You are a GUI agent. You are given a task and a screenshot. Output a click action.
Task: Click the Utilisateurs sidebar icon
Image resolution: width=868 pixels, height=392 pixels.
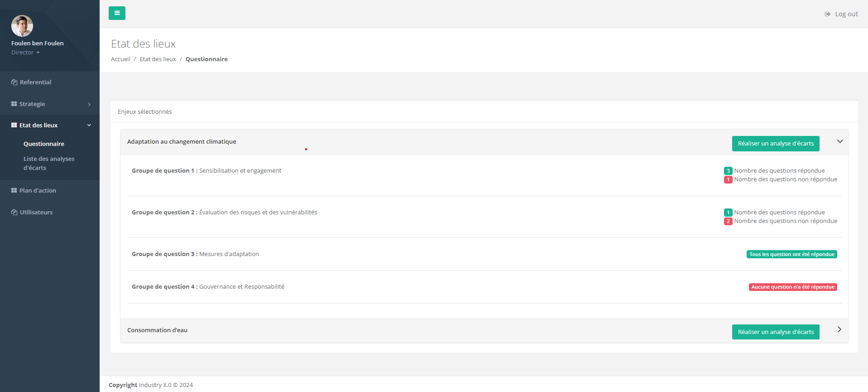coord(14,213)
